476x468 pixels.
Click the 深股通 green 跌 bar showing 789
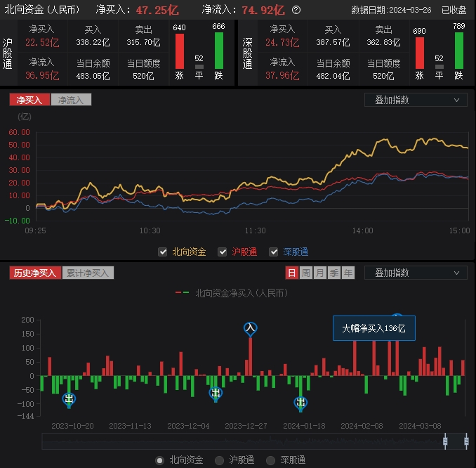(459, 51)
